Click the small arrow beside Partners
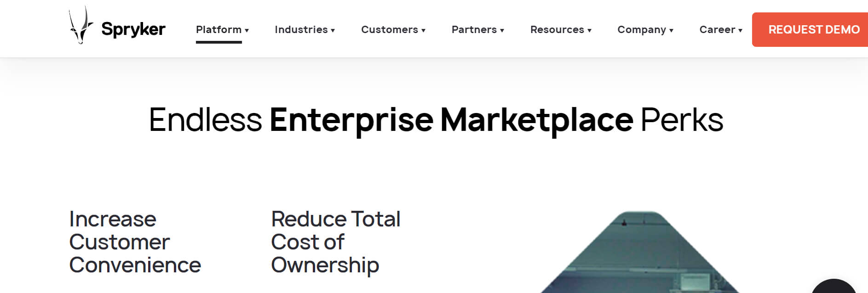This screenshot has height=293, width=868. [x=502, y=30]
